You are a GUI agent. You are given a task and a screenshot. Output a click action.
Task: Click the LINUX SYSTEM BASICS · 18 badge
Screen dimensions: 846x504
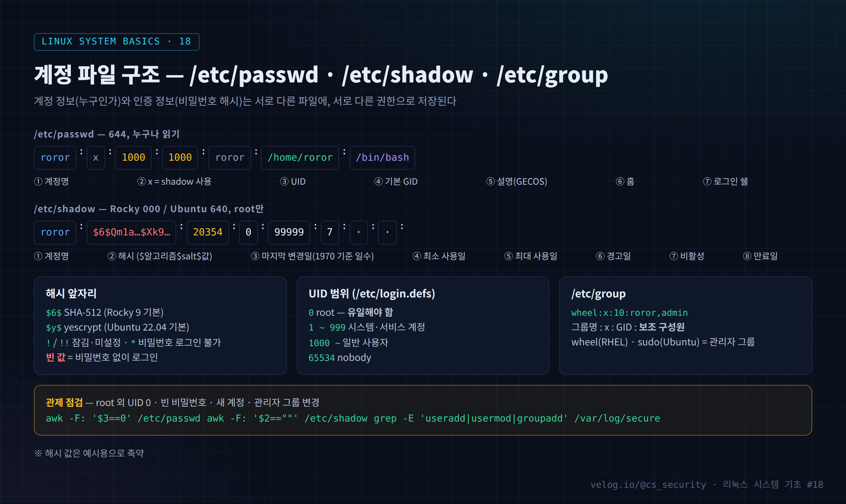(x=117, y=42)
